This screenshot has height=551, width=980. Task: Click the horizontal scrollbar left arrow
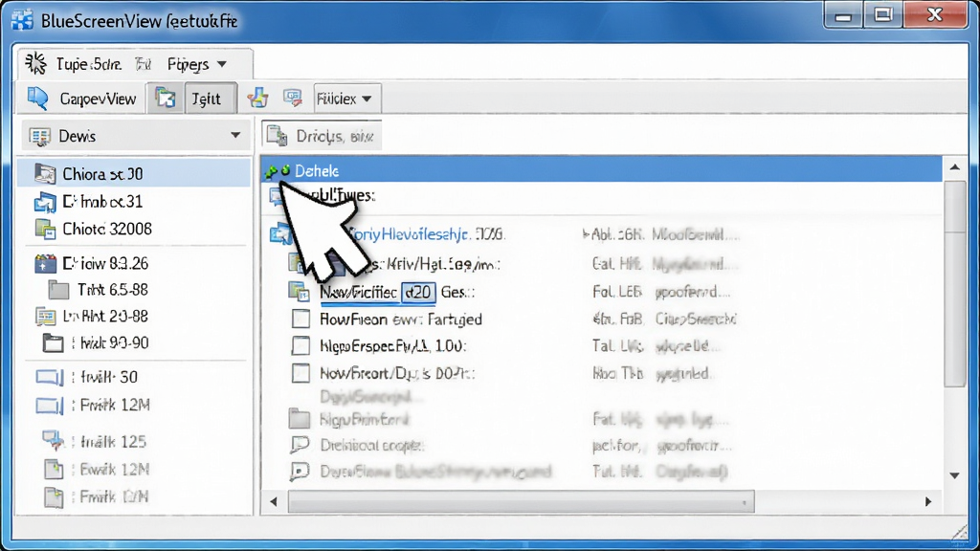tap(274, 501)
